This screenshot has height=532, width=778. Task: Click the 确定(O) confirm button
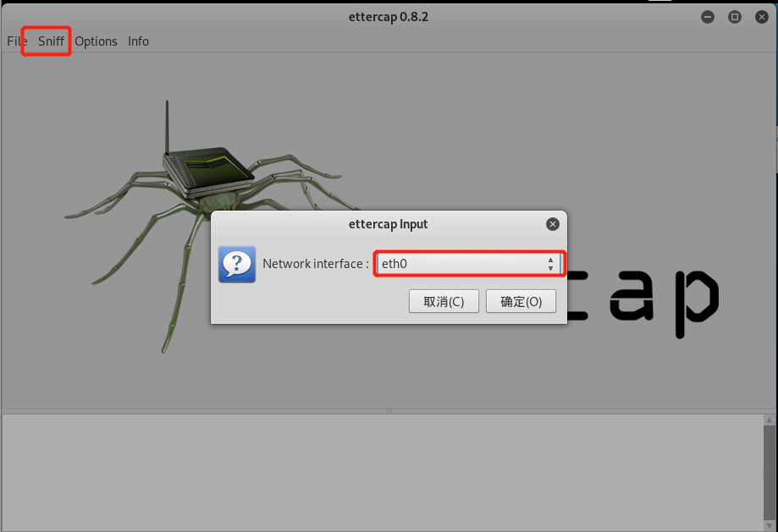[521, 301]
